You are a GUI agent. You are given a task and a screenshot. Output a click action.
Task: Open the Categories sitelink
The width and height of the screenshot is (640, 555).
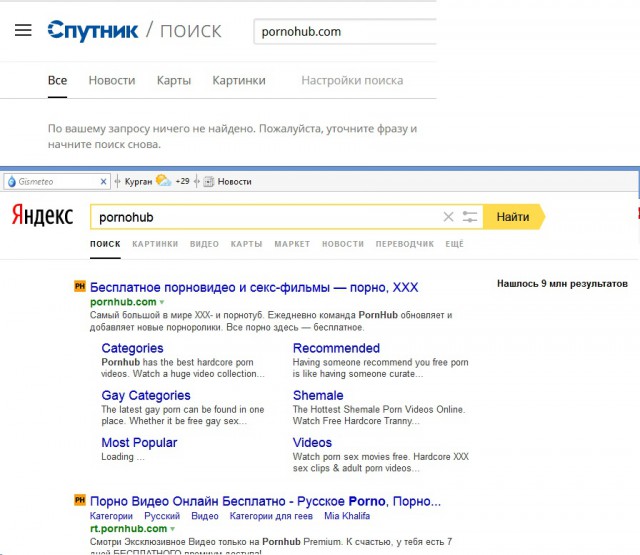132,348
